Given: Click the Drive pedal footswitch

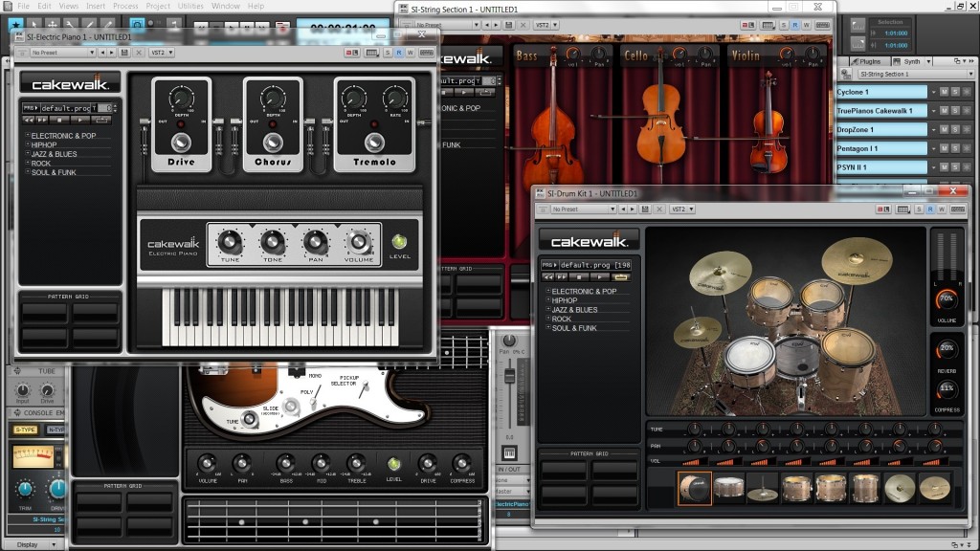Looking at the screenshot, I should pos(181,143).
